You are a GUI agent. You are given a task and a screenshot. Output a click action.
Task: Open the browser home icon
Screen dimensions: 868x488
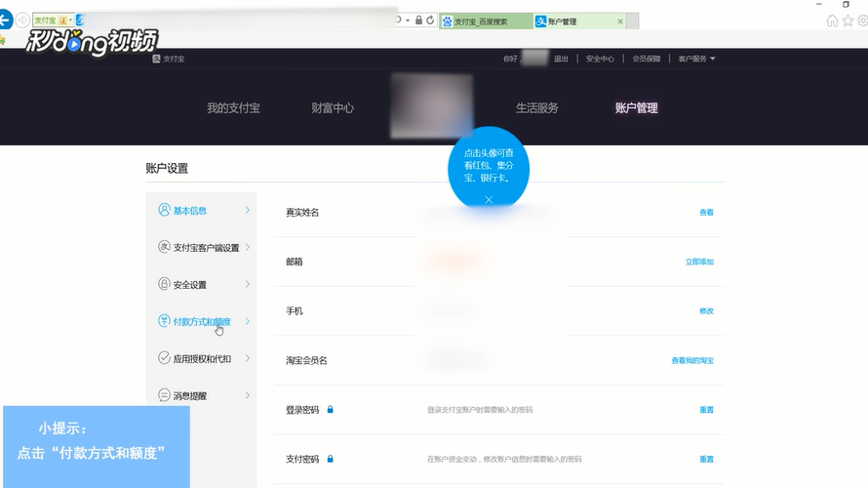click(x=832, y=21)
